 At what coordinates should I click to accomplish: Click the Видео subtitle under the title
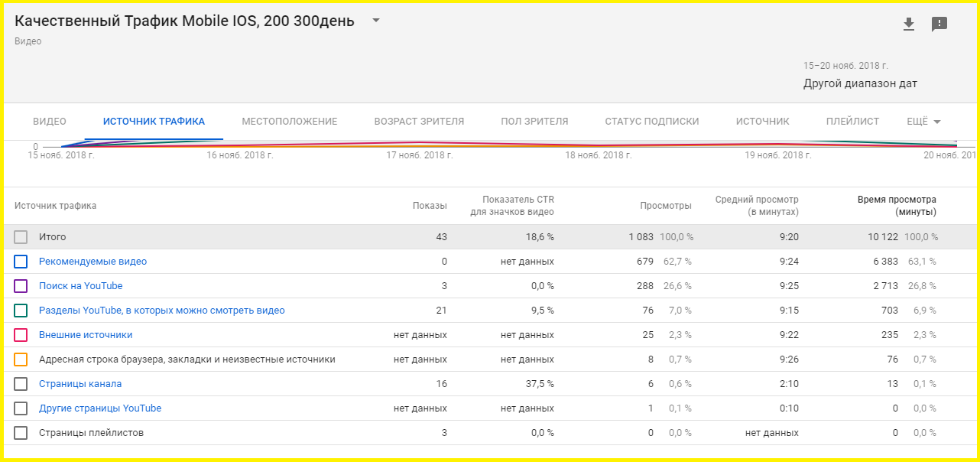28,41
